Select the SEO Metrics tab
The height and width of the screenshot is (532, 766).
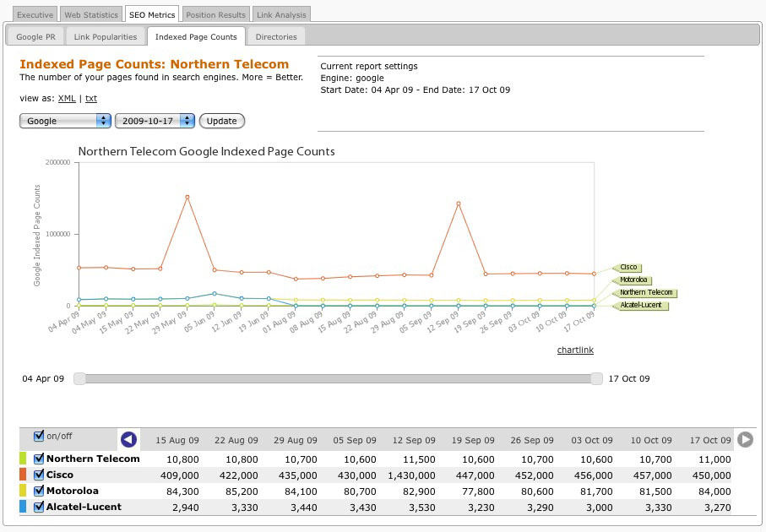pos(152,14)
